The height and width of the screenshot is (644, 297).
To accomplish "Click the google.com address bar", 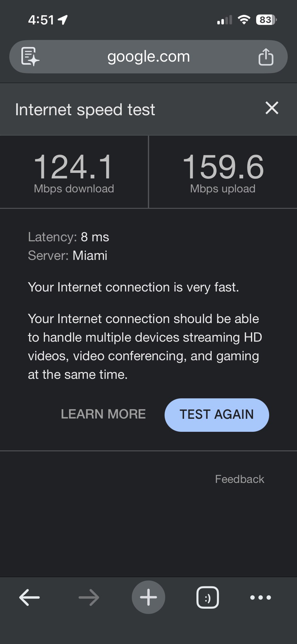I will (x=148, y=57).
